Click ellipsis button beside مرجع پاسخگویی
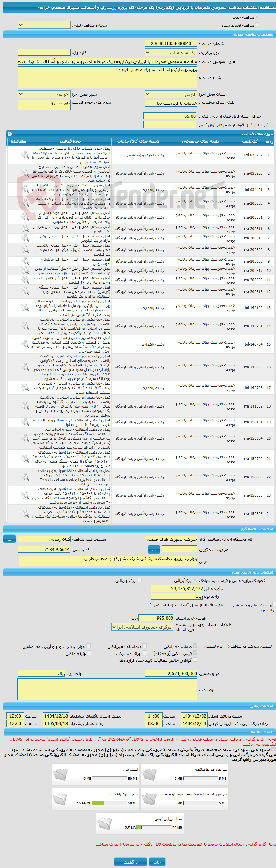Image resolution: width=276 pixels, height=868 pixels. (x=154, y=549)
